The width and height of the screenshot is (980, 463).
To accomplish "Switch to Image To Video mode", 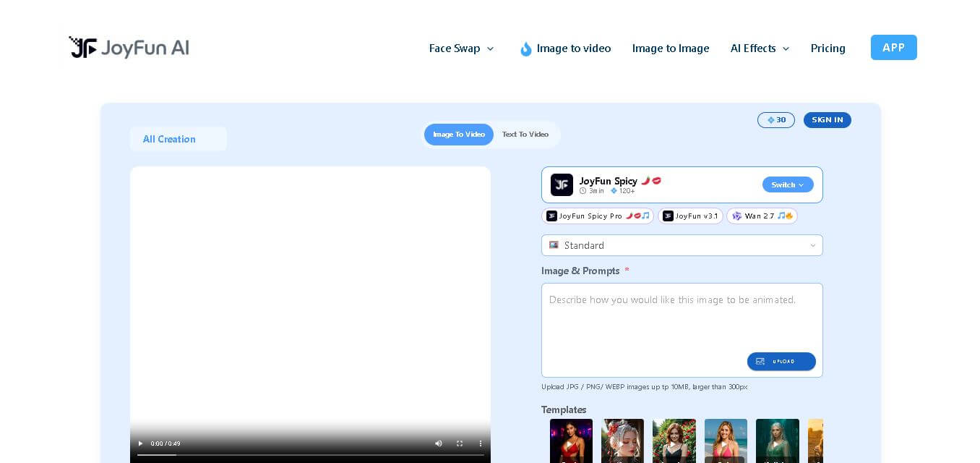I will [459, 135].
